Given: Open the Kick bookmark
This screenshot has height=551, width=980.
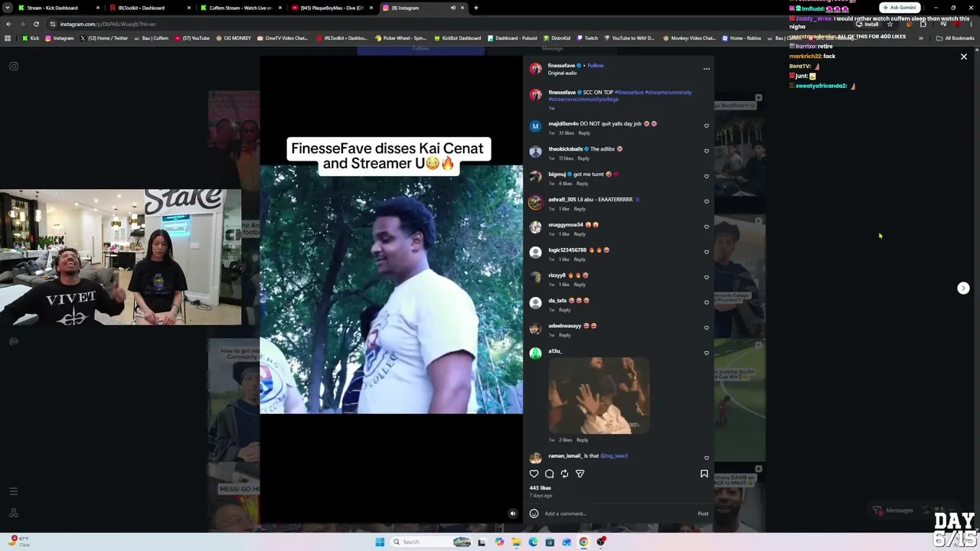Looking at the screenshot, I should click(31, 38).
